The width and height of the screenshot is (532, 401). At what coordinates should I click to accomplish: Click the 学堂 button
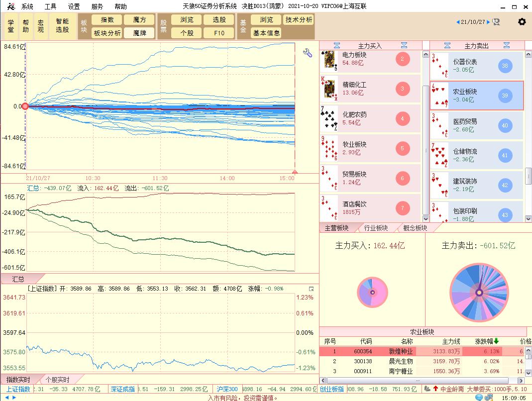(11, 26)
